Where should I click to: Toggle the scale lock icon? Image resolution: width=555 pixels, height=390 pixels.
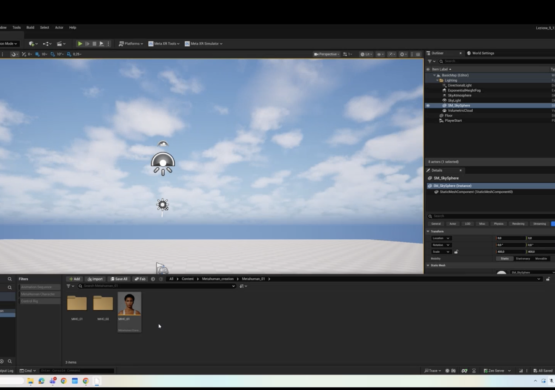tap(456, 252)
